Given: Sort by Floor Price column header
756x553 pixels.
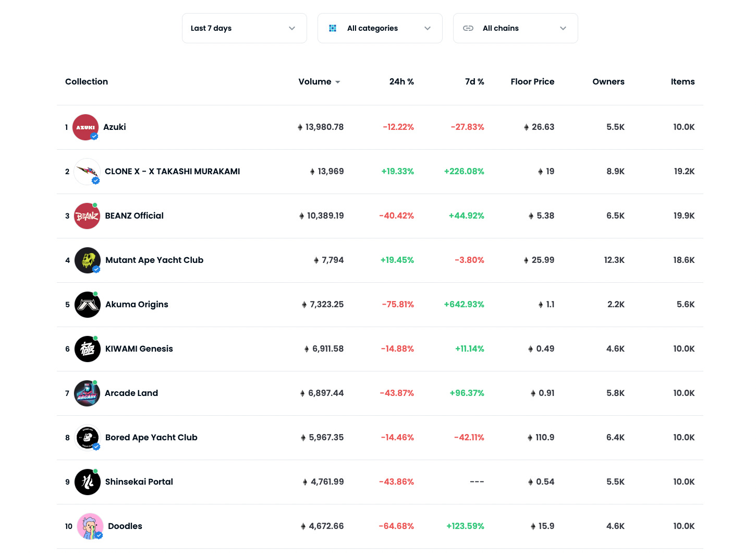Looking at the screenshot, I should (532, 82).
